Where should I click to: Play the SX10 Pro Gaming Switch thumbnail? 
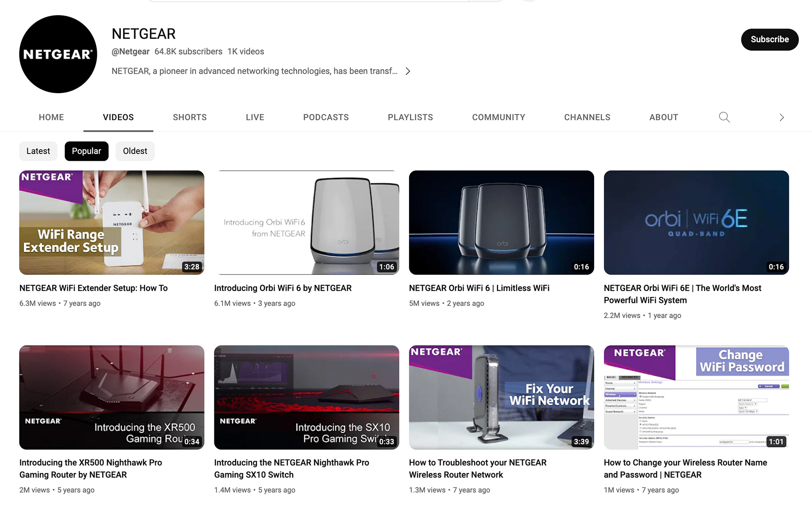coord(307,397)
